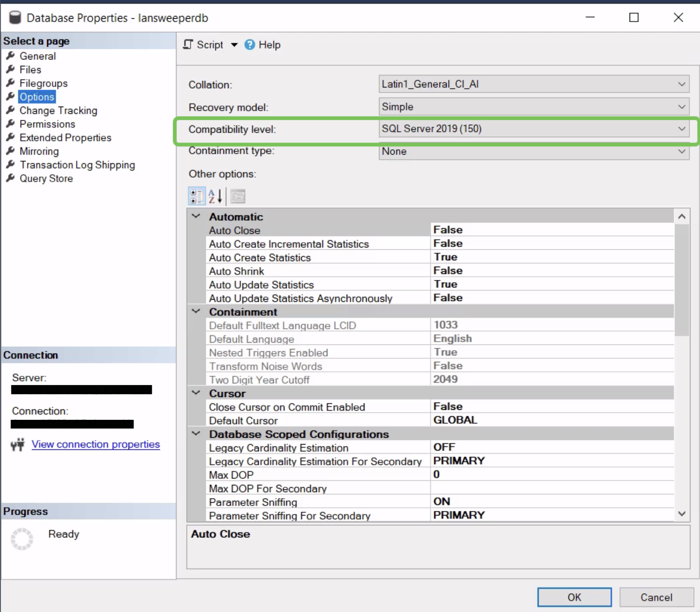This screenshot has height=612, width=700.
Task: Collapse Database Scoped Configurations section
Action: click(x=196, y=434)
